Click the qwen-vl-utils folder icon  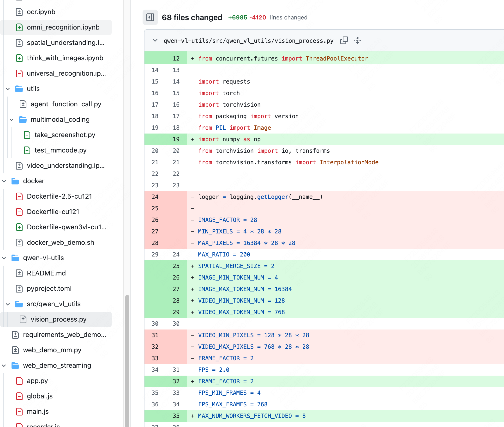click(x=15, y=258)
